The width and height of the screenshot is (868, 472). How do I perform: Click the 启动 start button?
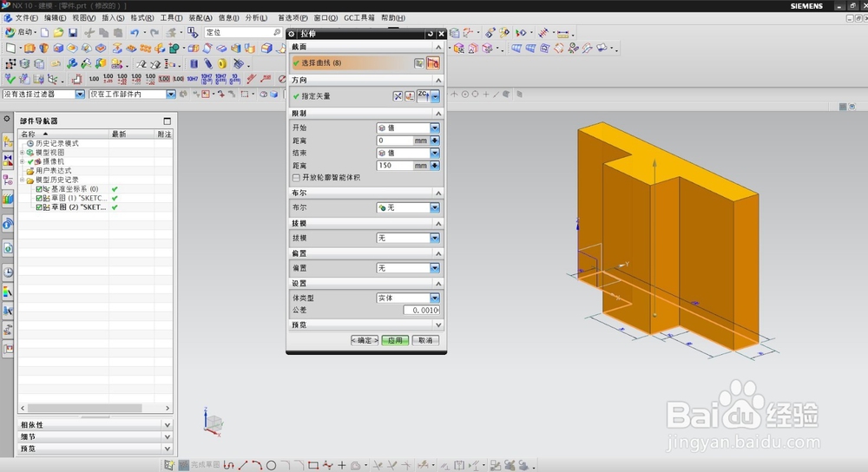click(x=21, y=33)
